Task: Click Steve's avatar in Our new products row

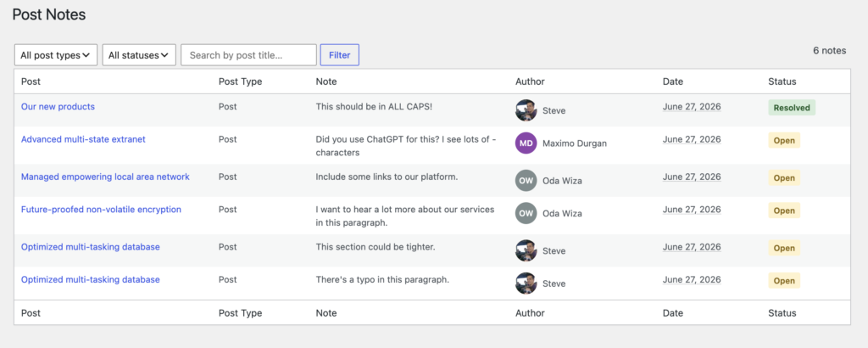Action: tap(526, 110)
